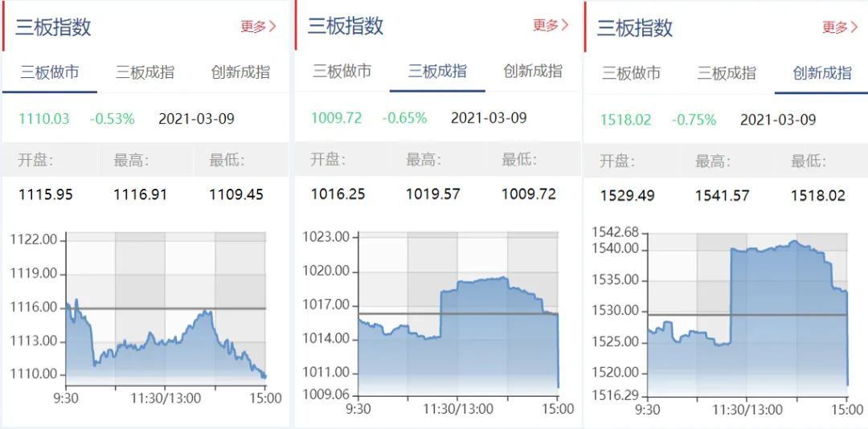Click 11:30/13:00 axis label under 1518.02 chart
Viewport: 868px width, 429px height.
(747, 410)
